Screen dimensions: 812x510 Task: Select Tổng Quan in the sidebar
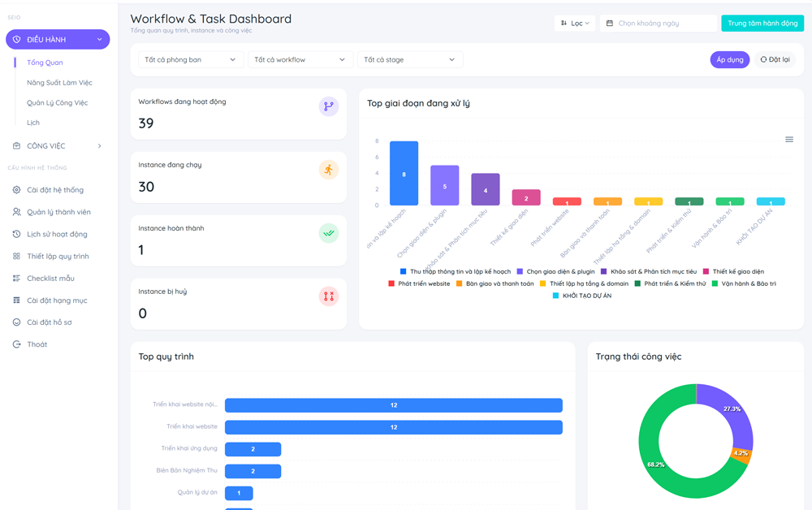[45, 63]
